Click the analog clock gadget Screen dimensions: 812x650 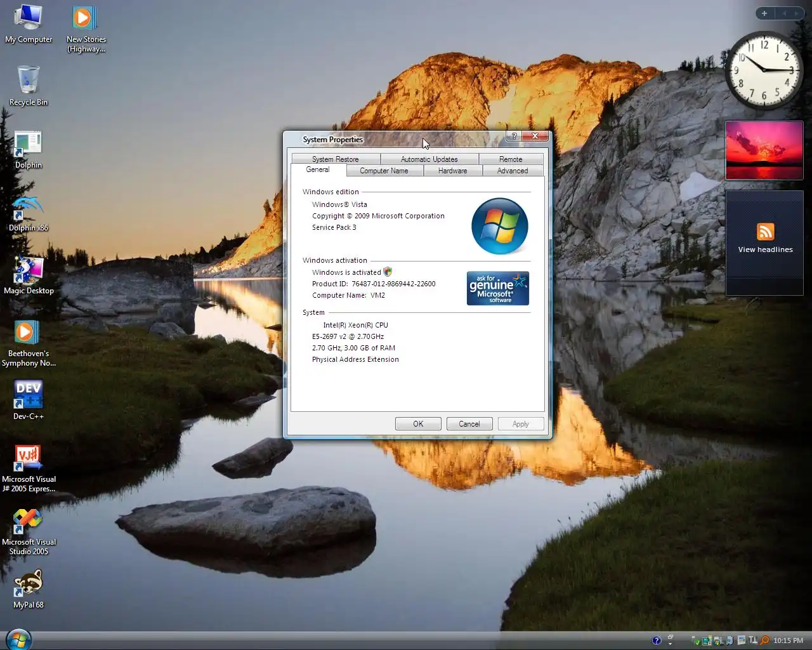pos(764,70)
